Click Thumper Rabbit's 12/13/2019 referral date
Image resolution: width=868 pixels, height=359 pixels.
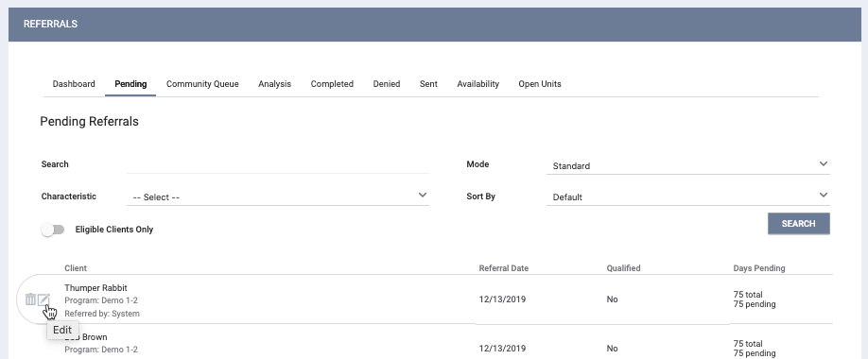pyautogui.click(x=502, y=299)
